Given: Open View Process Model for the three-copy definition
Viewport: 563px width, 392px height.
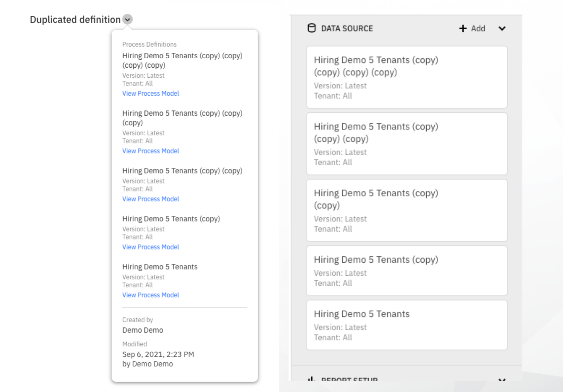Looking at the screenshot, I should click(x=151, y=151).
